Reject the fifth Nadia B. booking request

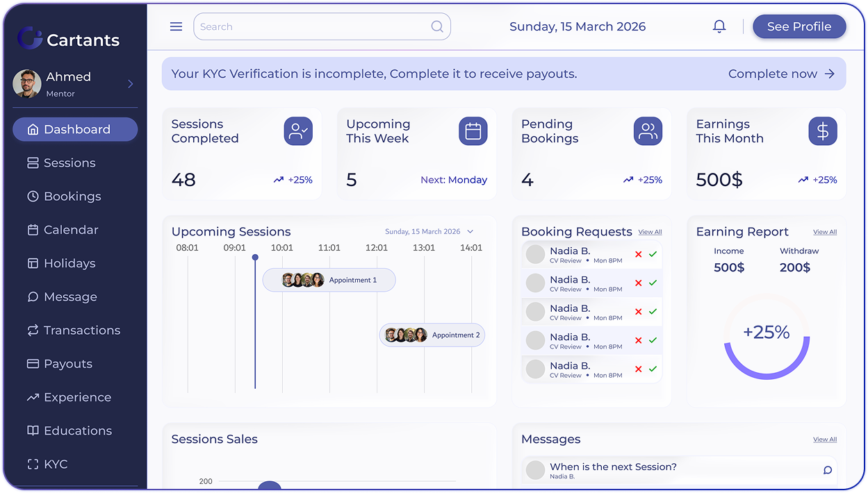638,369
